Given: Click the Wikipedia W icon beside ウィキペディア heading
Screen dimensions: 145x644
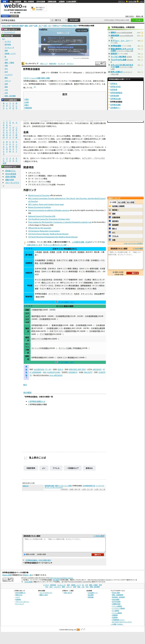Looking at the screenshot, I should point(23,63).
